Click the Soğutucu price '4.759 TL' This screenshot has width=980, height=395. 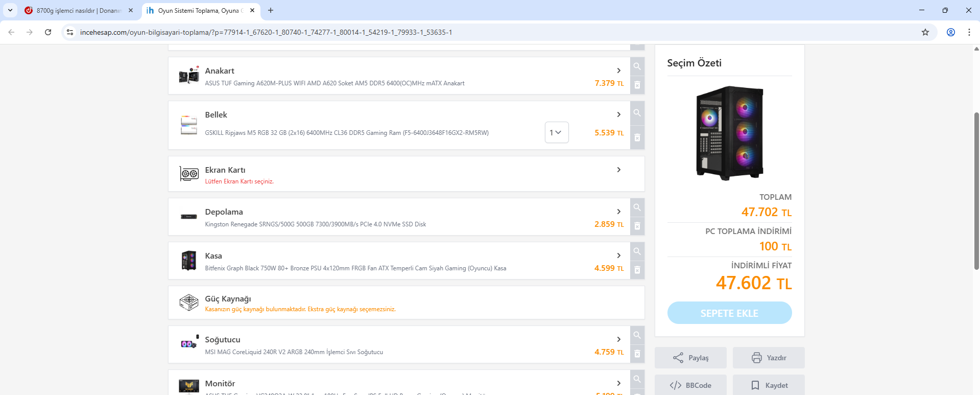point(609,352)
